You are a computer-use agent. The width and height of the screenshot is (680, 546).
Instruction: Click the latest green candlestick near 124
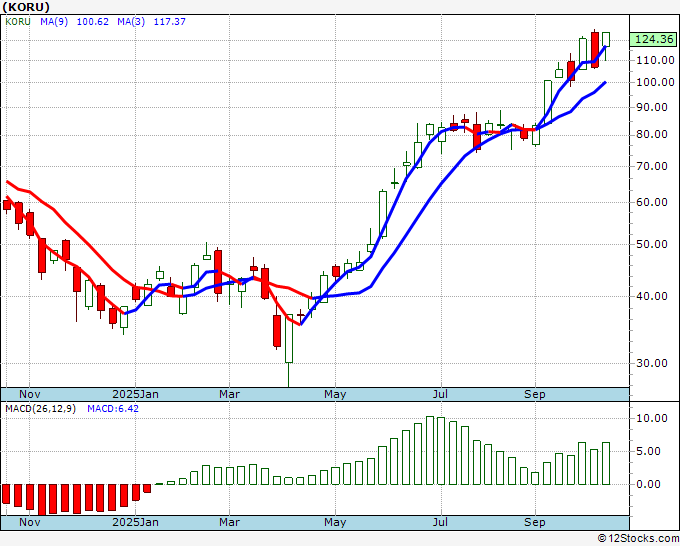point(606,39)
